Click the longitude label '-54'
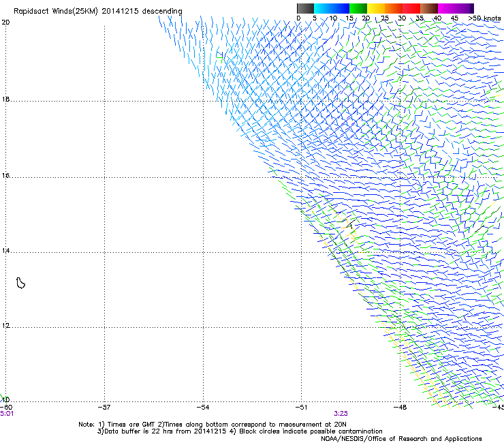Screen dimensions: 504x443 coord(203,408)
